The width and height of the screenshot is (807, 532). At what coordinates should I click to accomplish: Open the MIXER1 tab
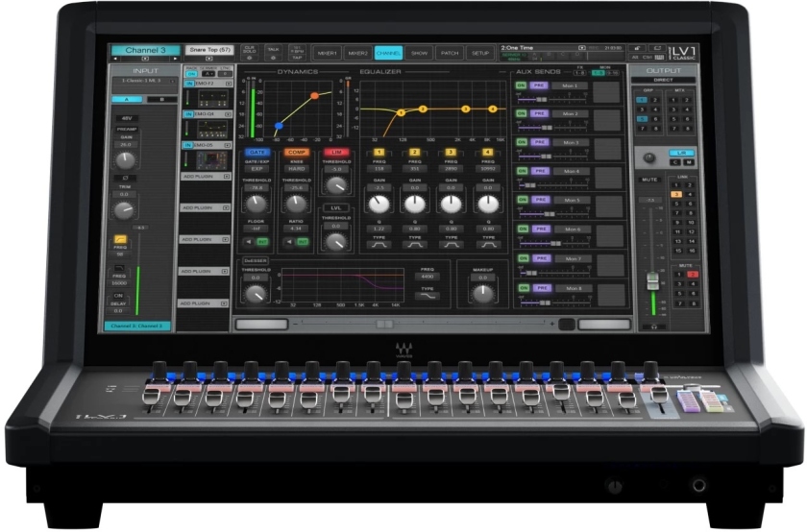coord(328,53)
